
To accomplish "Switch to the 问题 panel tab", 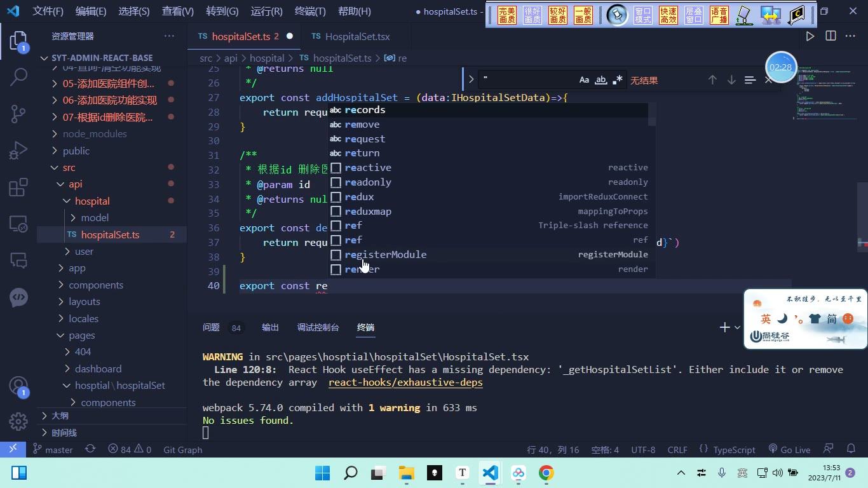I will coord(211,327).
